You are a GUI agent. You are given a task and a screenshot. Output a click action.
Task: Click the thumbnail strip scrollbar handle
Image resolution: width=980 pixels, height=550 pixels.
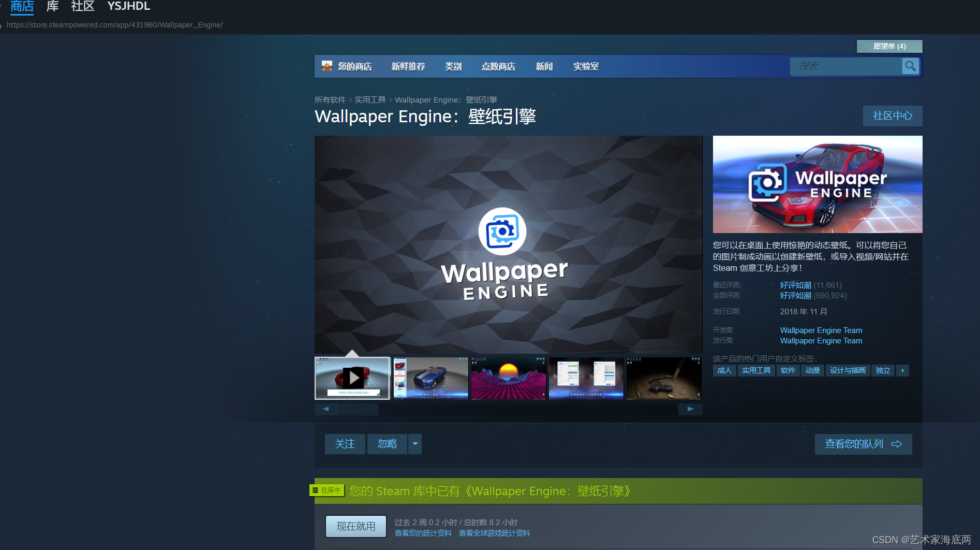point(360,409)
